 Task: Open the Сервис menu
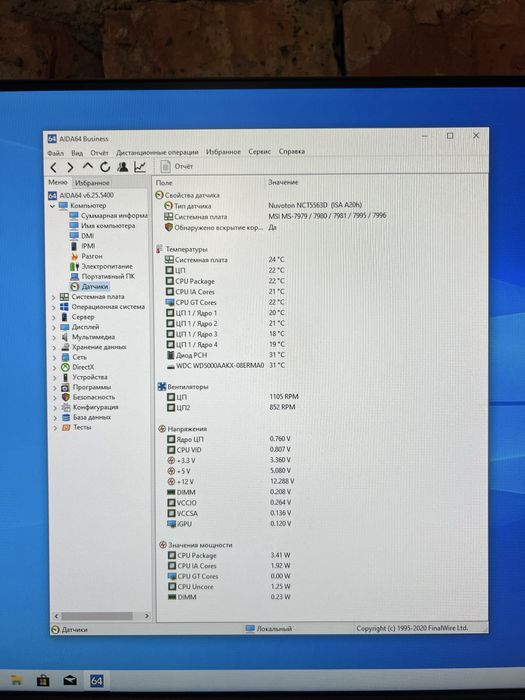point(259,152)
